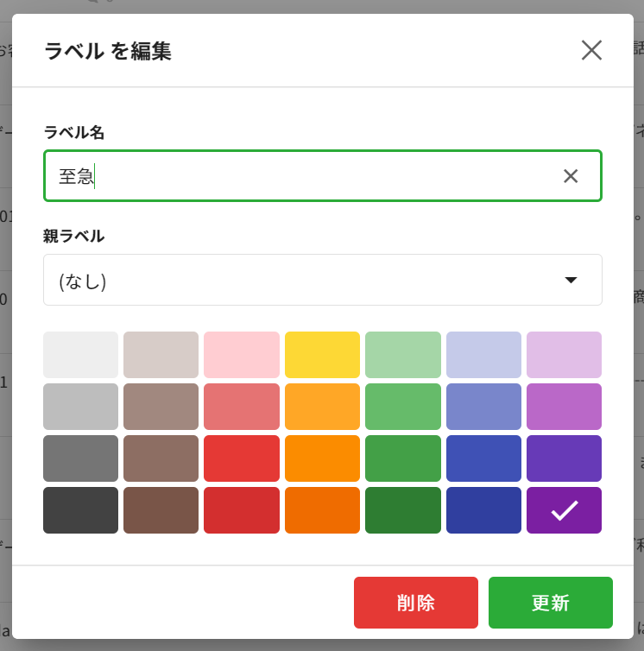
Task: Choose the dark green color swatch
Action: (403, 510)
